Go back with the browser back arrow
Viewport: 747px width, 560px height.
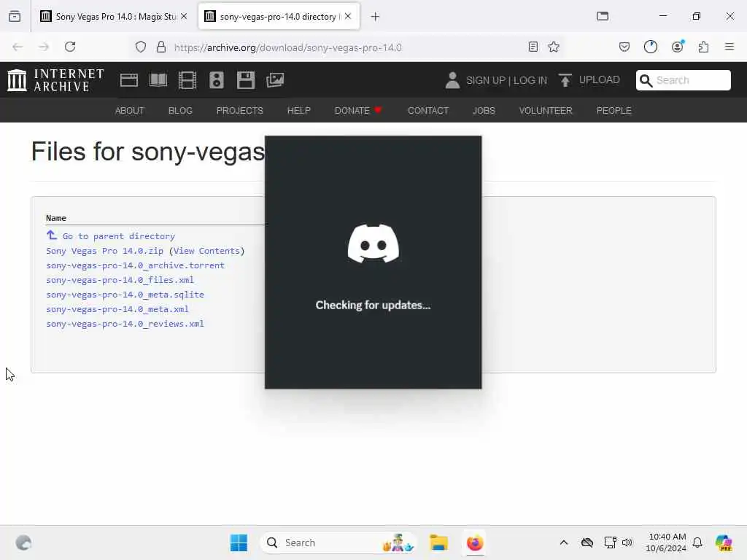tap(18, 47)
